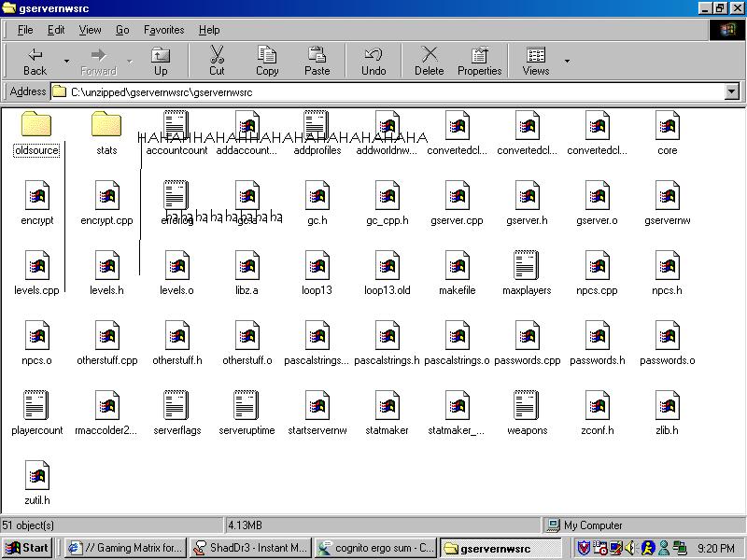747x560 pixels.
Task: Select the gserver.cpp file icon
Action: pos(457,197)
